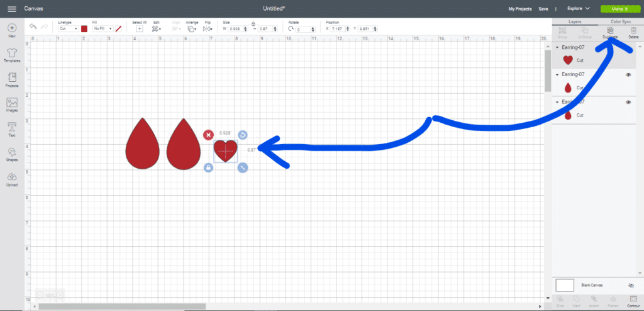Screen dimensions: 644x311
Task: Click Save in the top bar
Action: (543, 9)
